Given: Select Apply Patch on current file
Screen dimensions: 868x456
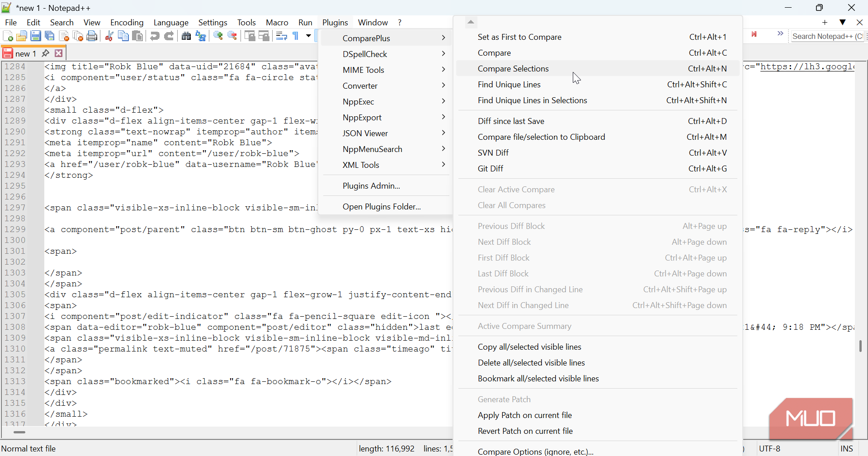Looking at the screenshot, I should [x=598, y=415].
